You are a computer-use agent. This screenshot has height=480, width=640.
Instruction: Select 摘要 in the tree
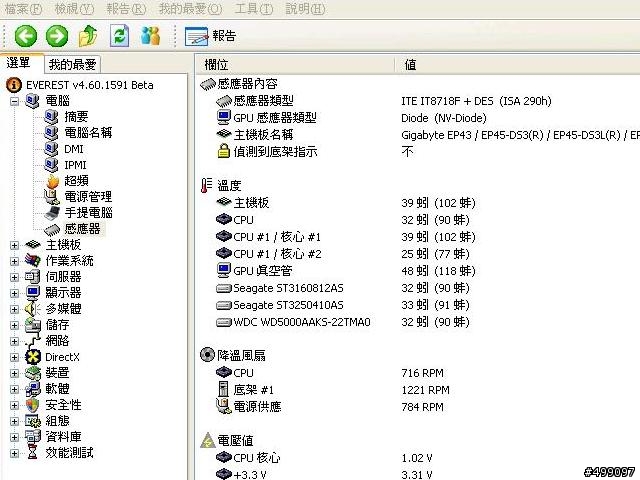pyautogui.click(x=76, y=117)
